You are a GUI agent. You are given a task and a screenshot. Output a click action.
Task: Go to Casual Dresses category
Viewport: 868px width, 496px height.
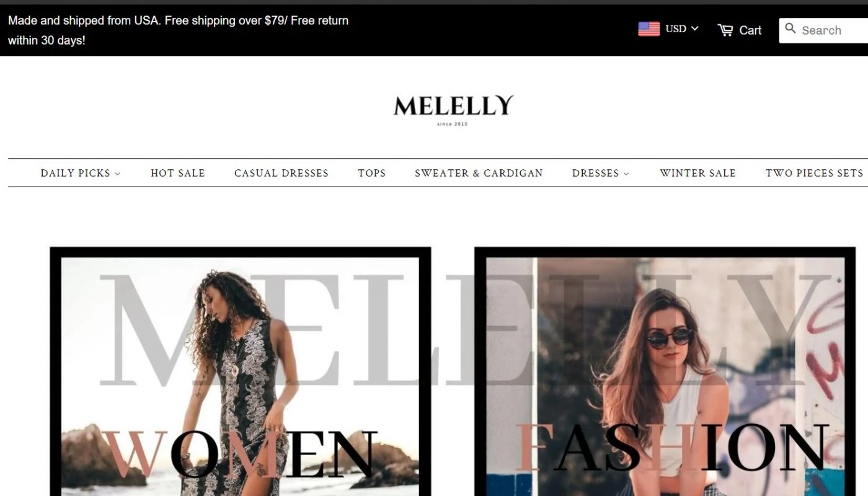281,173
